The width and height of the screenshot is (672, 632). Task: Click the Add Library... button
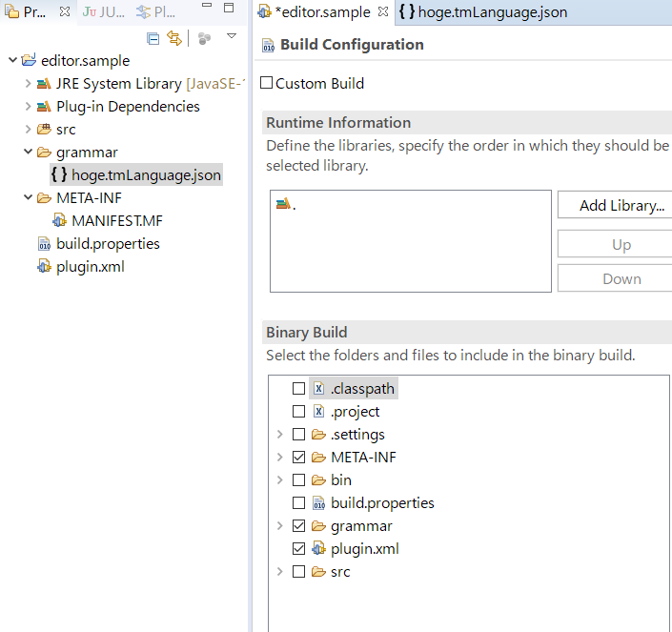click(x=621, y=205)
